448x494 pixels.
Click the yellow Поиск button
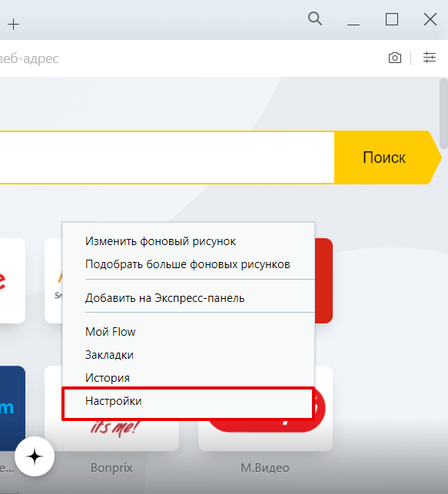pos(386,157)
